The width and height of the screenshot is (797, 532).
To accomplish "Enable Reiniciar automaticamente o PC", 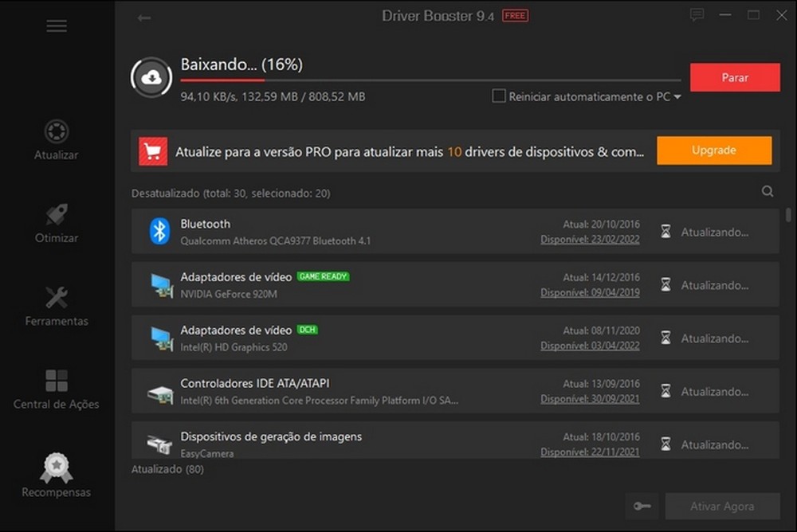I will tap(498, 96).
